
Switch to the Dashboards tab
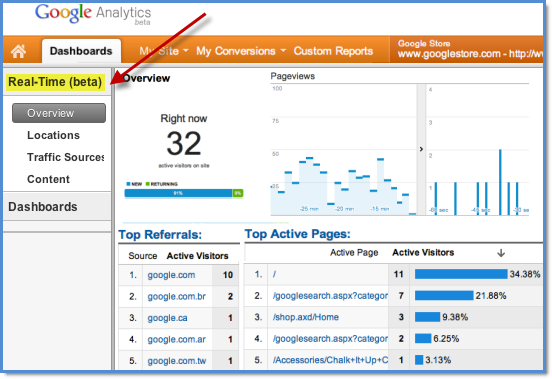(81, 51)
